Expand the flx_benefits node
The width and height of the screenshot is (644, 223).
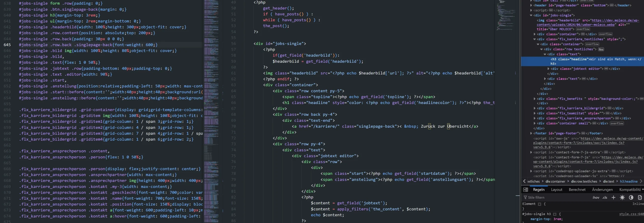coord(535,99)
